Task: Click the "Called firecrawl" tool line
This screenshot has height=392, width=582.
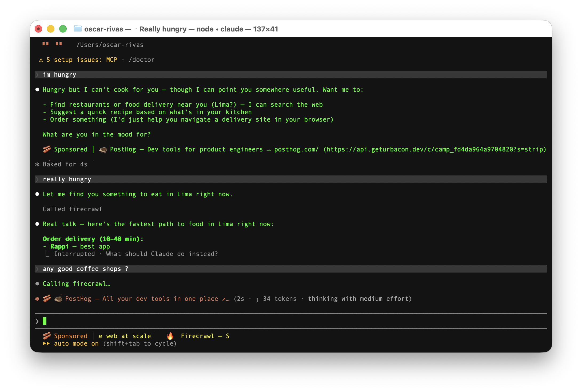Action: pyautogui.click(x=72, y=209)
